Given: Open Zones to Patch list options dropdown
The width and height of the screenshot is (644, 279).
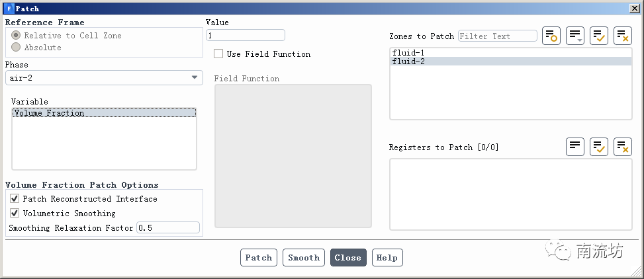Looking at the screenshot, I should point(575,36).
